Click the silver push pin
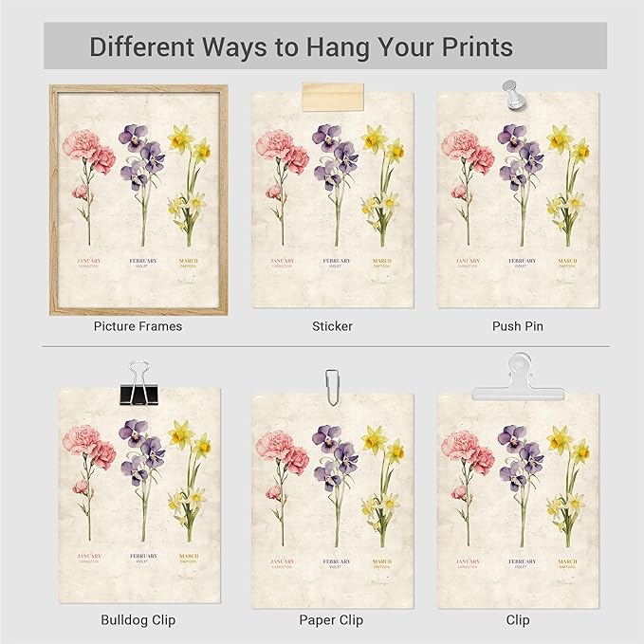The image size is (644, 644). (515, 99)
